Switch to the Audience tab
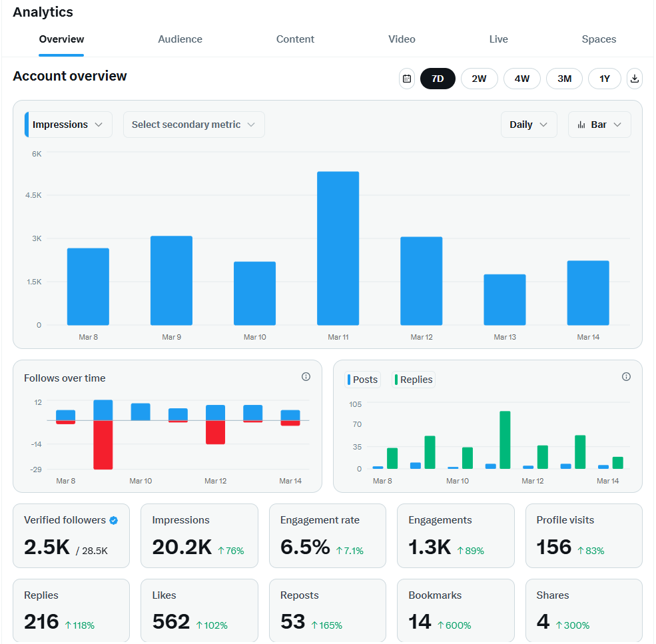 coord(180,39)
